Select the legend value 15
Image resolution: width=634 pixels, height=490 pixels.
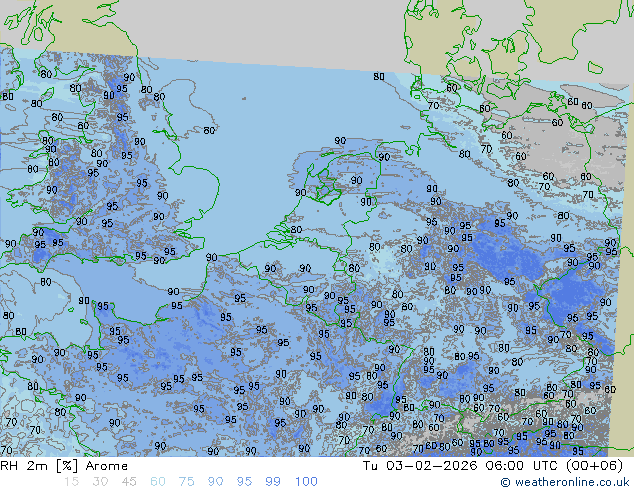71,482
